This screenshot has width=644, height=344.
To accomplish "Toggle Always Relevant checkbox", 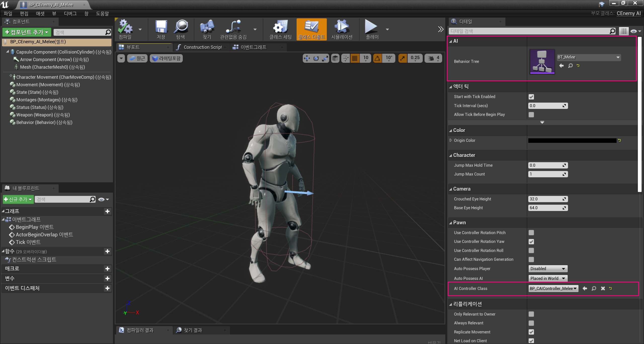I will 531,323.
